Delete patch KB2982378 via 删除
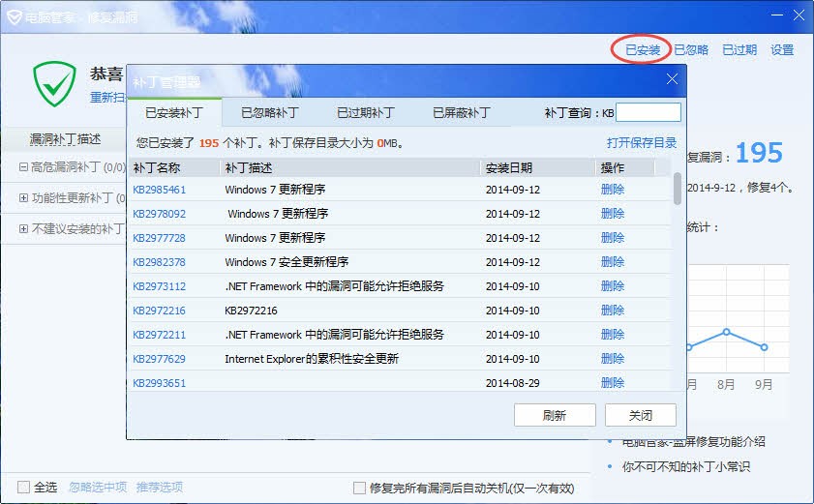Image resolution: width=814 pixels, height=504 pixels. tap(613, 261)
